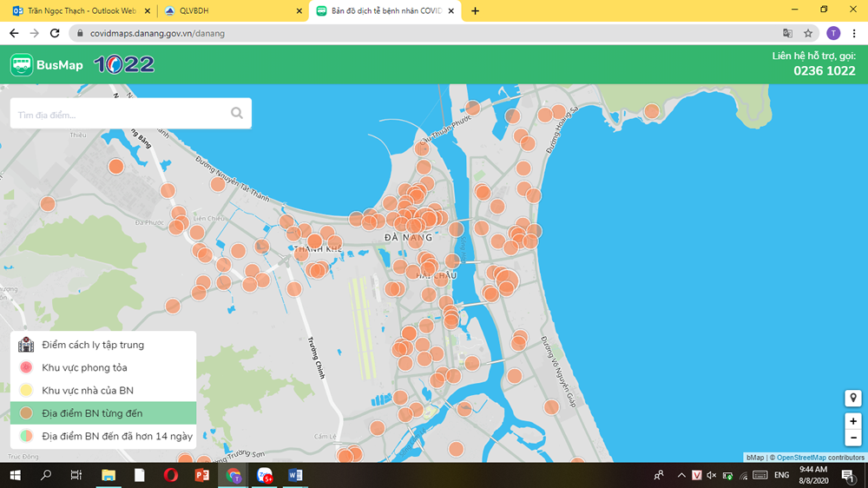Screen dimensions: 868x488
Task: Reload the page using the refresh icon
Action: coord(55,33)
